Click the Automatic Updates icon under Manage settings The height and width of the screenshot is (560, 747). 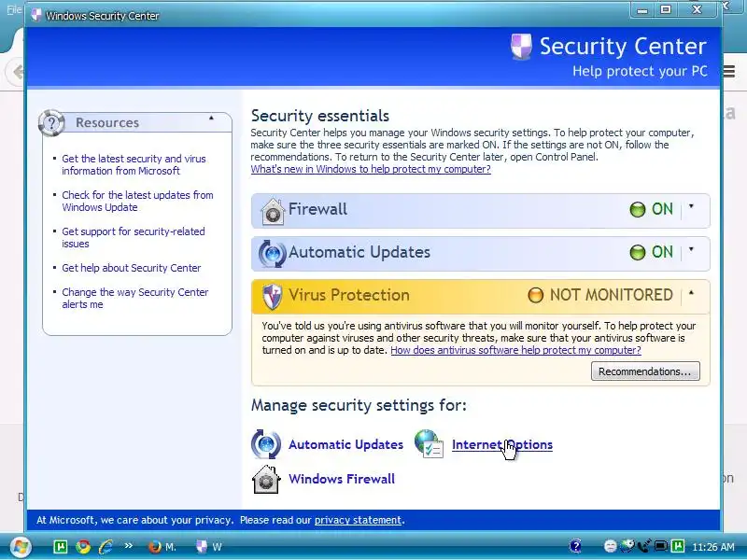(266, 444)
